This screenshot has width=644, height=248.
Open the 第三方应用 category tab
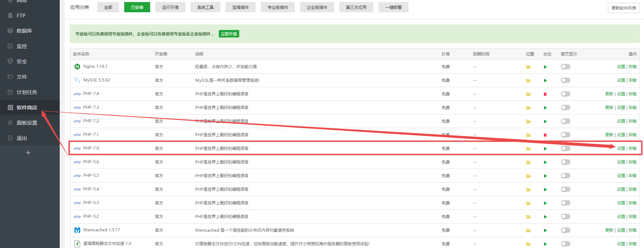pyautogui.click(x=356, y=7)
